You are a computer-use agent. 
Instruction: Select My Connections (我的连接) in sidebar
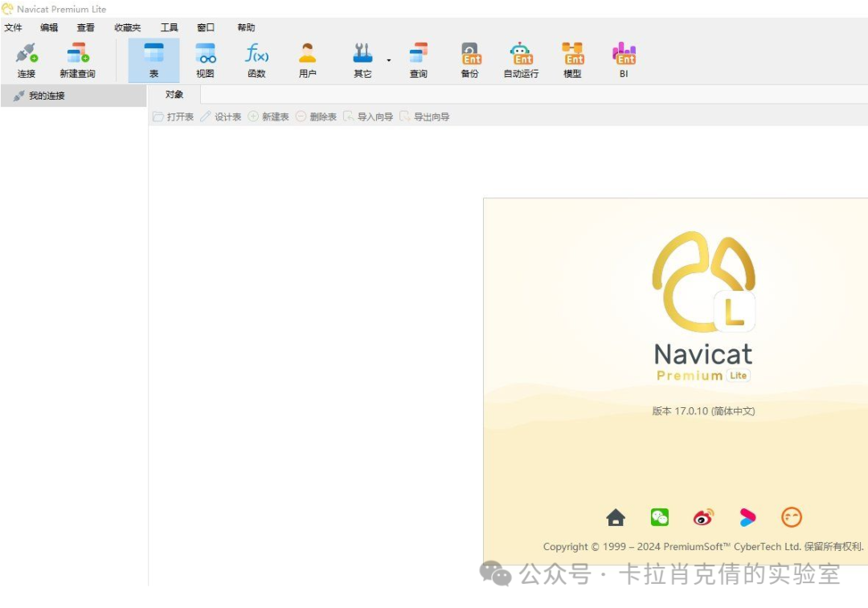coord(47,96)
